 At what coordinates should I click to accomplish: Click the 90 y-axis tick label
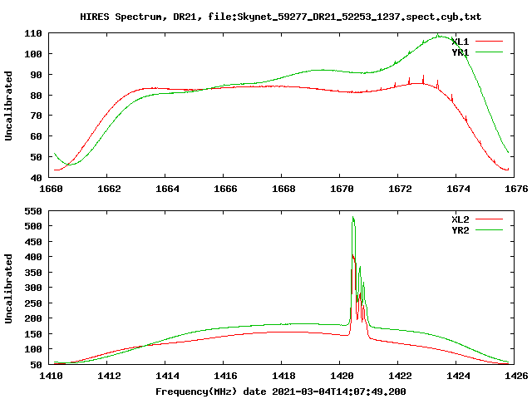click(36, 75)
